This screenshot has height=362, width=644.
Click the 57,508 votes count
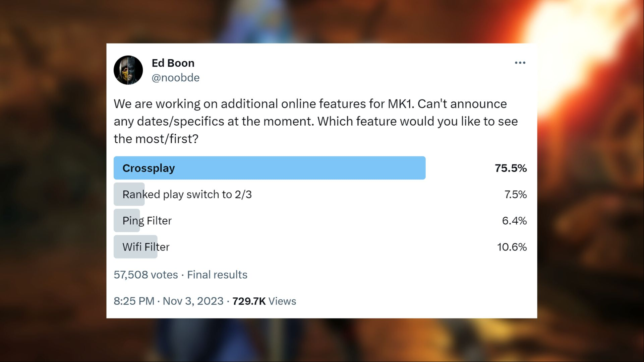coord(146,275)
